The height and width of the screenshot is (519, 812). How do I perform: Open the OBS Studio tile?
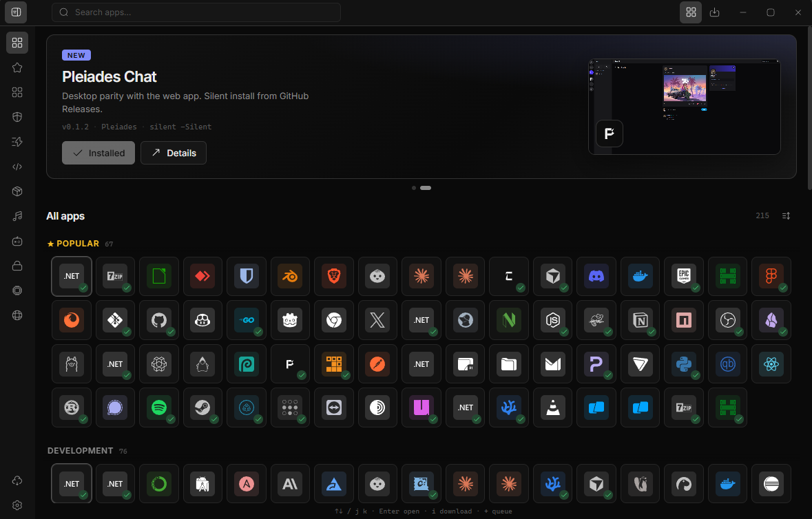(x=727, y=320)
